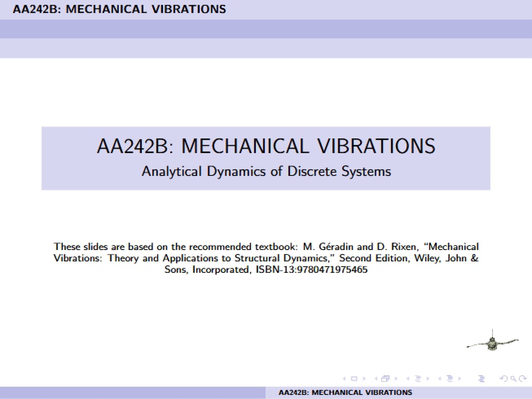Jump to next section arrow
Viewport: 532px width, 399px height.
tap(459, 379)
